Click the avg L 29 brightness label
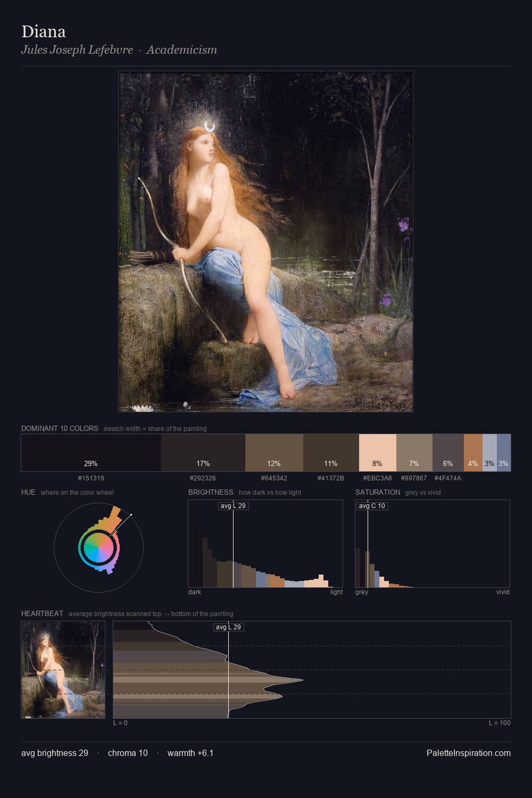This screenshot has width=532, height=798. [234, 506]
